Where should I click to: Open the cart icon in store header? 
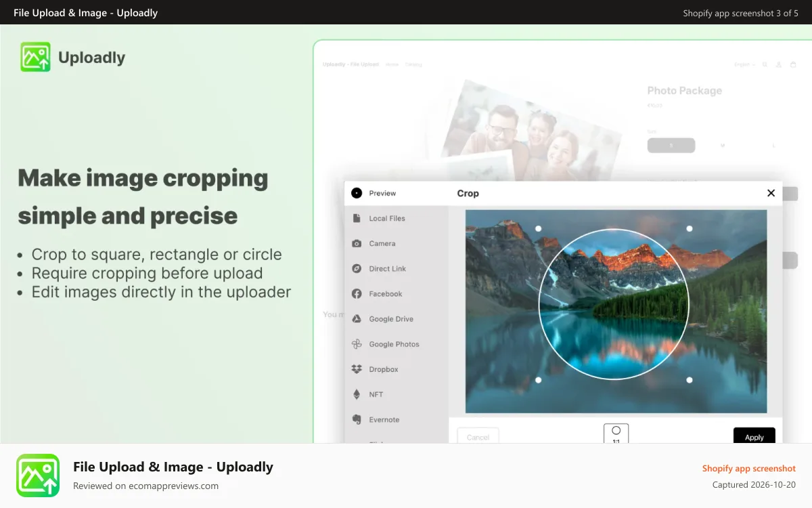[x=794, y=64]
